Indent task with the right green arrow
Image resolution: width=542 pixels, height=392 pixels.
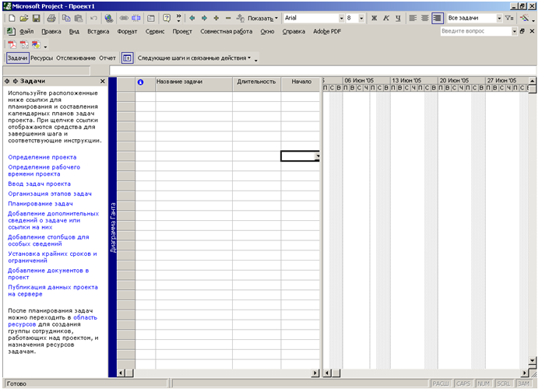(x=204, y=18)
